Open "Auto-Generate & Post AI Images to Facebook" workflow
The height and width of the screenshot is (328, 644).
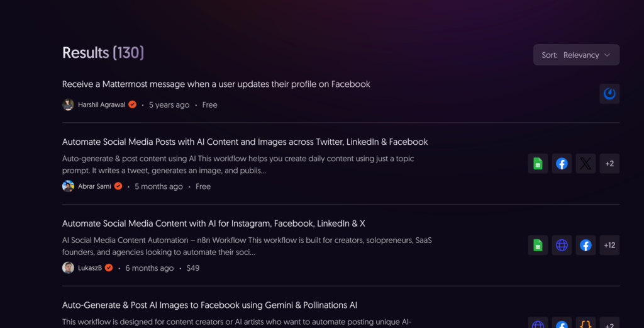pos(209,305)
